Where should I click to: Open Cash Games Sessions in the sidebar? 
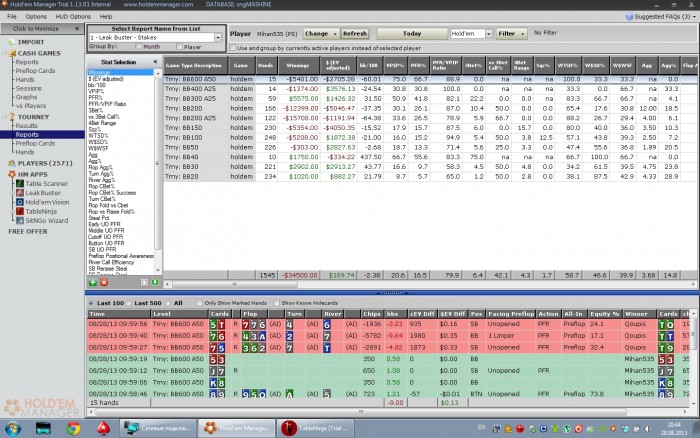pos(29,88)
